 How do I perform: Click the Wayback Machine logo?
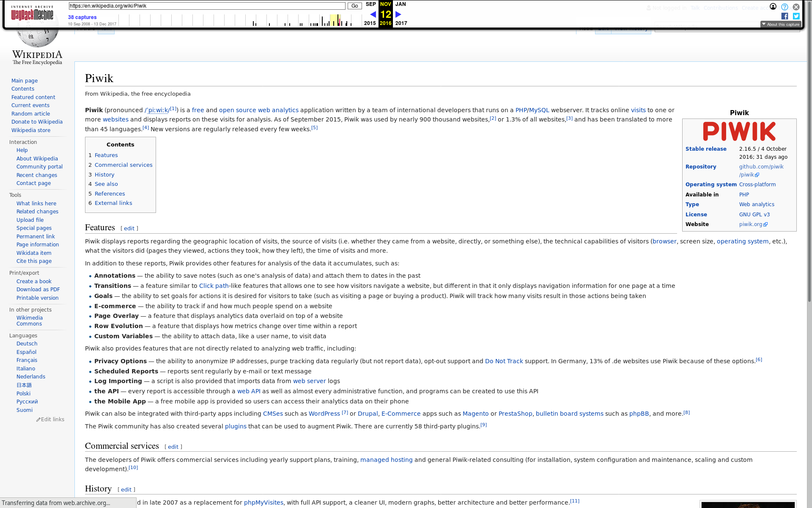click(x=32, y=13)
